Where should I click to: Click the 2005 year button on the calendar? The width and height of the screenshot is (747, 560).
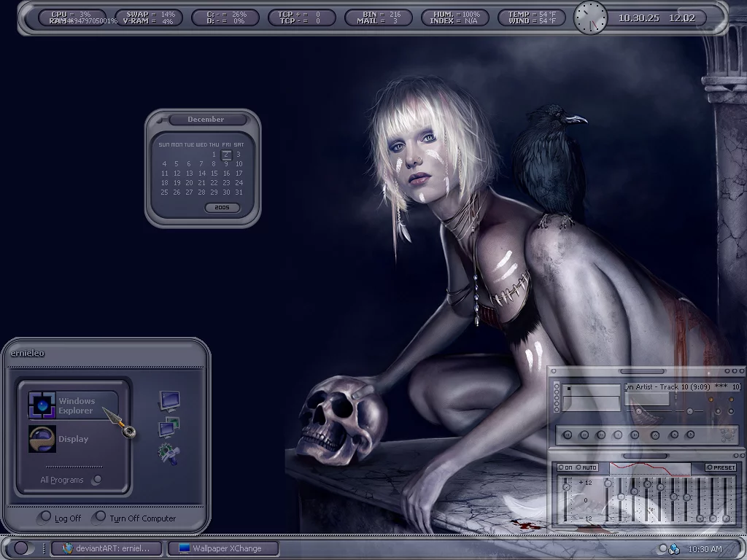[x=222, y=208]
